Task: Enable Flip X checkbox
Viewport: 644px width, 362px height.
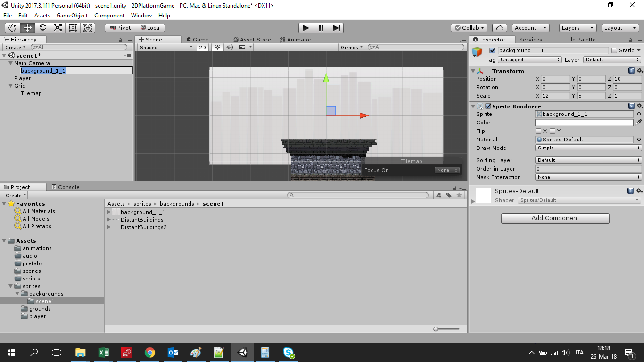Action: click(x=538, y=131)
